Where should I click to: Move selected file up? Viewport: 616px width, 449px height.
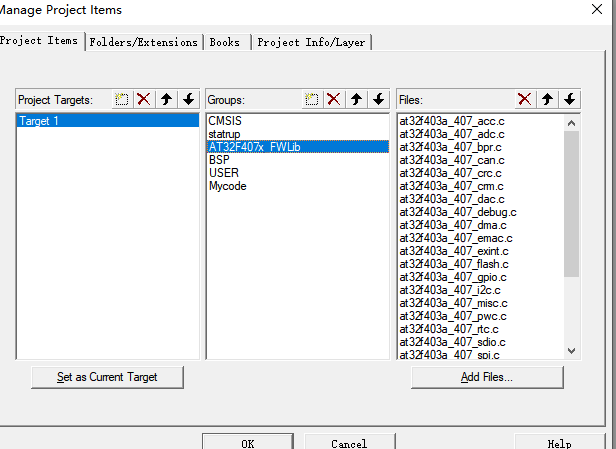pos(547,99)
